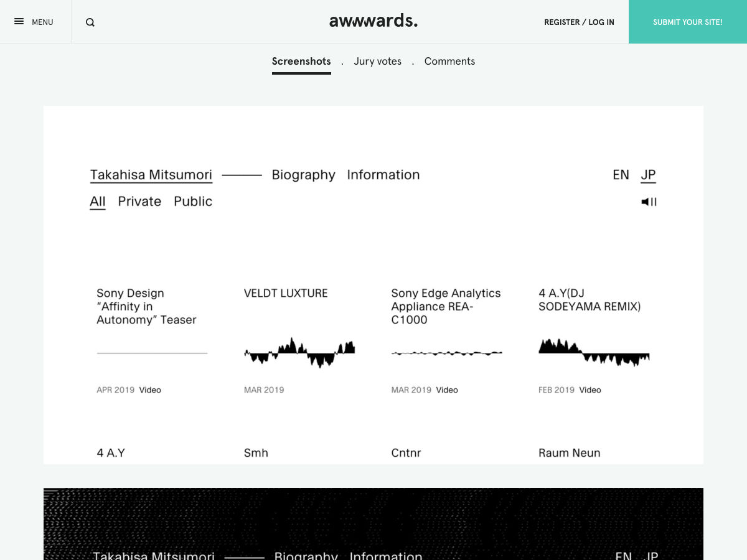The image size is (747, 560).
Task: Click JP language label in first screenshot
Action: click(649, 175)
